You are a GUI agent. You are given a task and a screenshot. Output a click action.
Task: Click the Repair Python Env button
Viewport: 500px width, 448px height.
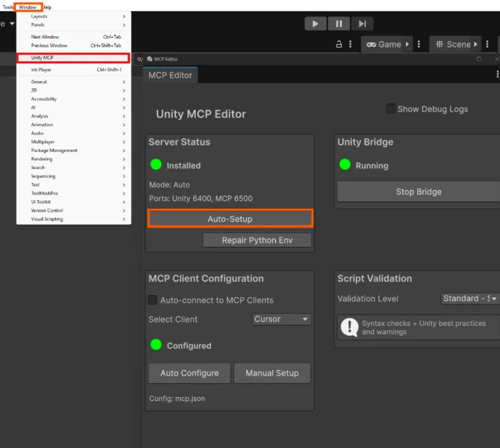257,240
